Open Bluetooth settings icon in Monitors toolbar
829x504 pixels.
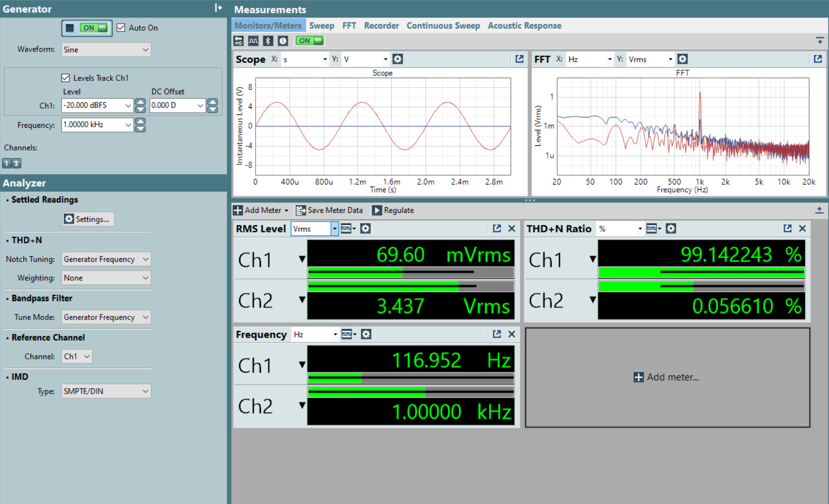(x=268, y=41)
